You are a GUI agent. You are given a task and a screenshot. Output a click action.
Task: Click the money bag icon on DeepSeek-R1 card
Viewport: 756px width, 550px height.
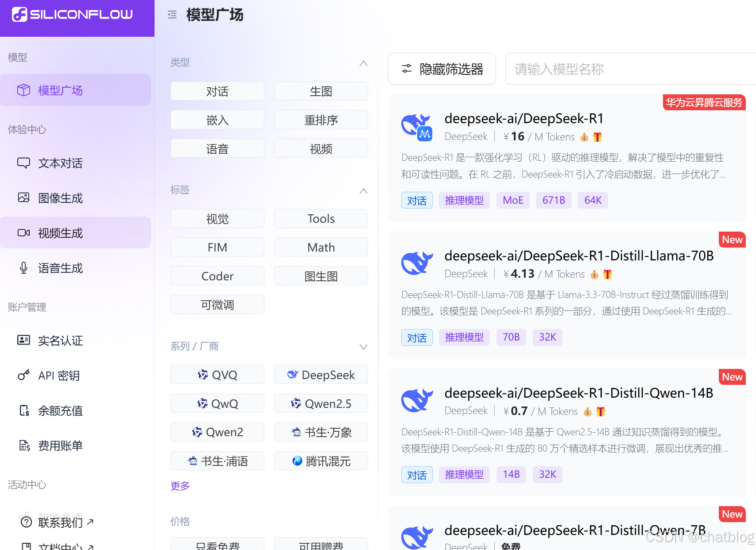[584, 137]
